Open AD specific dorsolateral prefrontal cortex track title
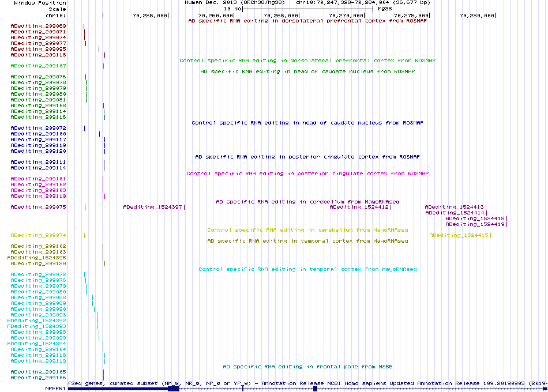Viewport: 548px width, 392px height. 307,21
